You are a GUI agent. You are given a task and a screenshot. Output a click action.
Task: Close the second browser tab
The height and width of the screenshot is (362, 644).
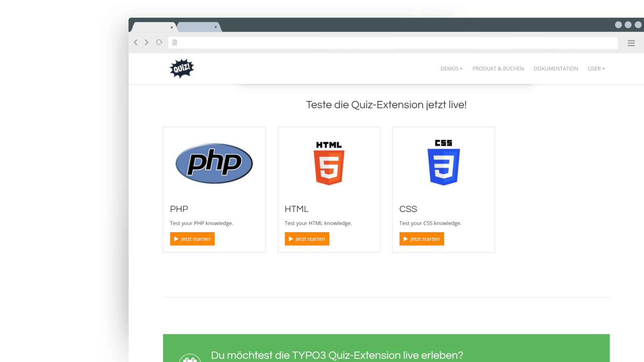click(216, 27)
